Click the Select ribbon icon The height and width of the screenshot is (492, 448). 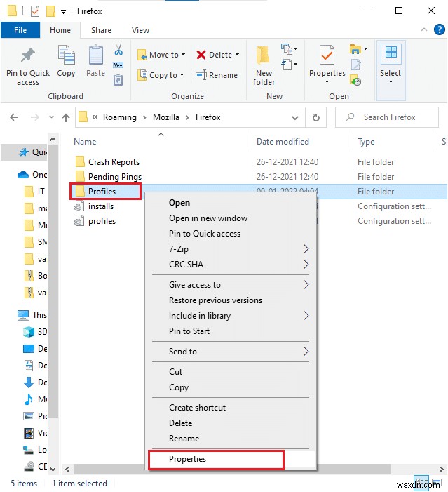(391, 53)
